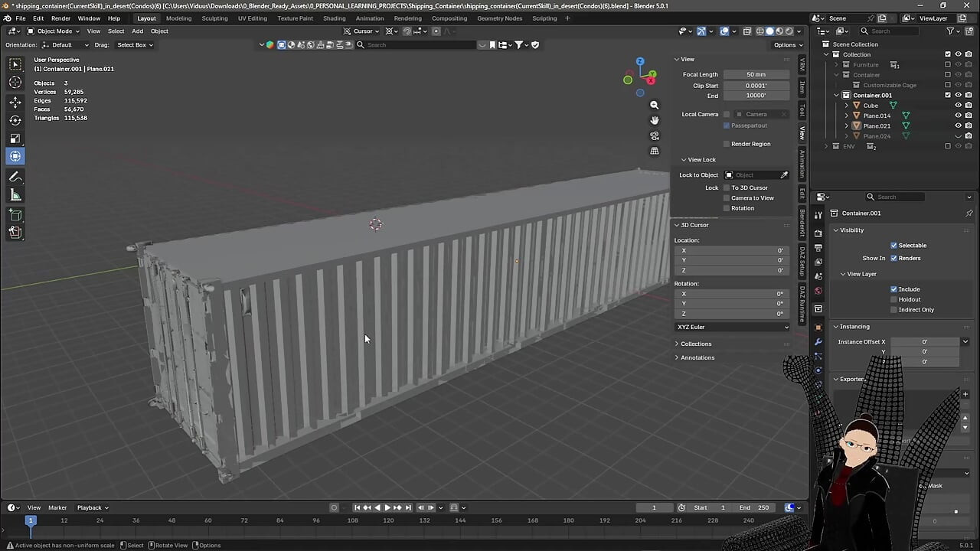This screenshot has height=551, width=980.
Task: Uncheck the Renders checkbox
Action: 893,259
